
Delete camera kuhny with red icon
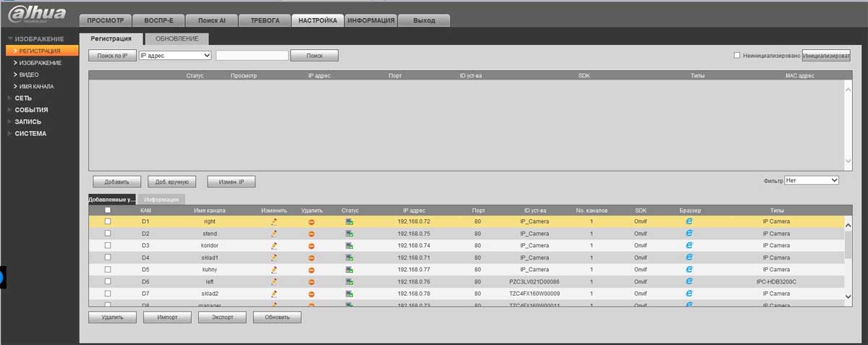(312, 270)
